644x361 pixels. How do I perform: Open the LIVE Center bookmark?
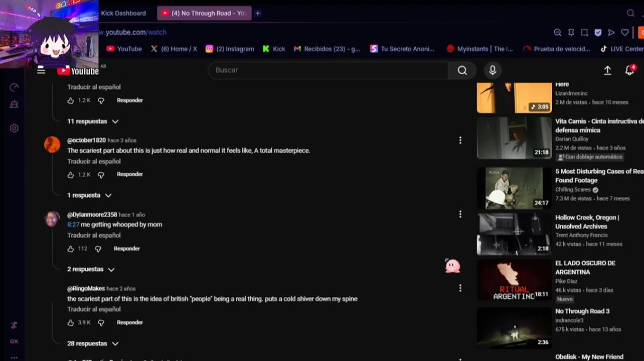(x=622, y=49)
